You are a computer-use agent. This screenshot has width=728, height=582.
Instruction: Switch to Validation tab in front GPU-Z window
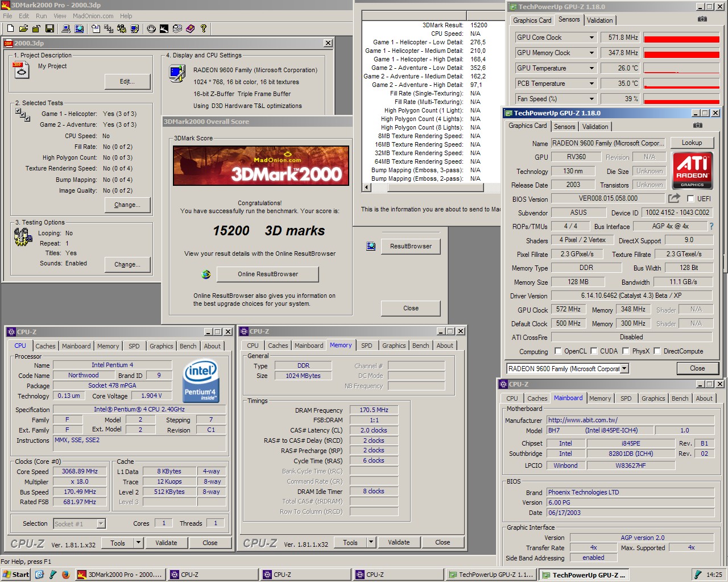(x=595, y=127)
